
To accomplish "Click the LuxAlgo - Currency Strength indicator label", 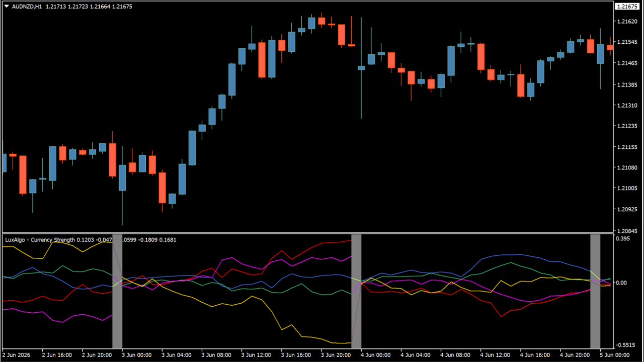I will click(x=39, y=240).
